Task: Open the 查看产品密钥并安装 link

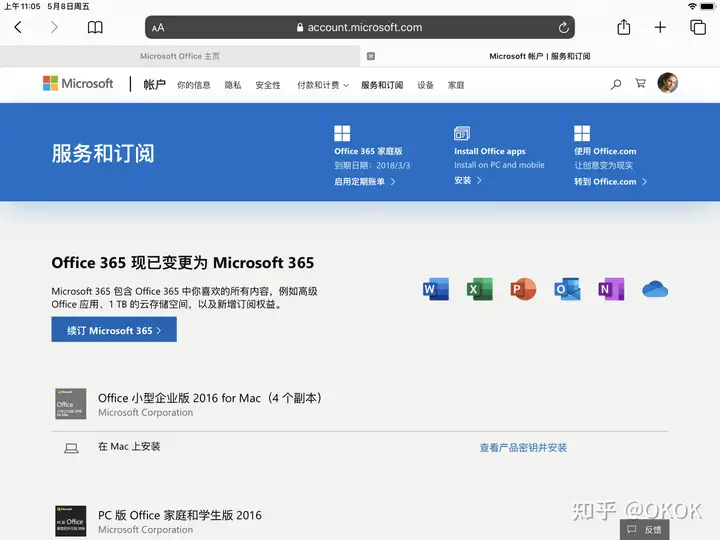Action: 523,447
